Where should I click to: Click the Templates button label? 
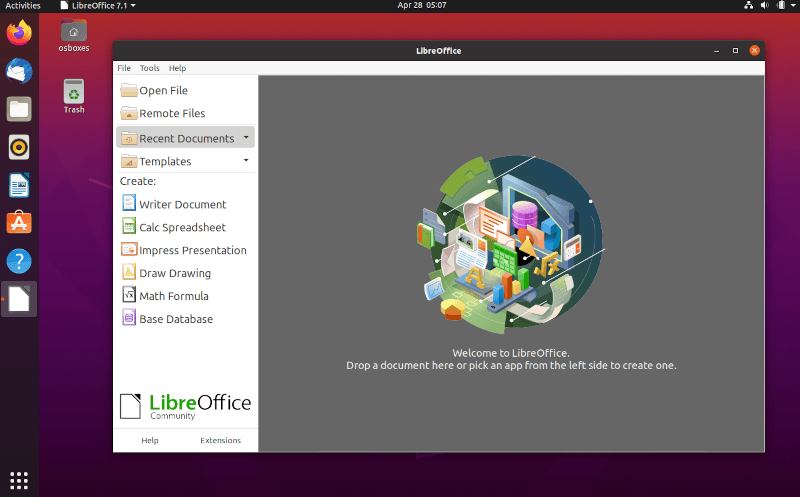point(165,162)
